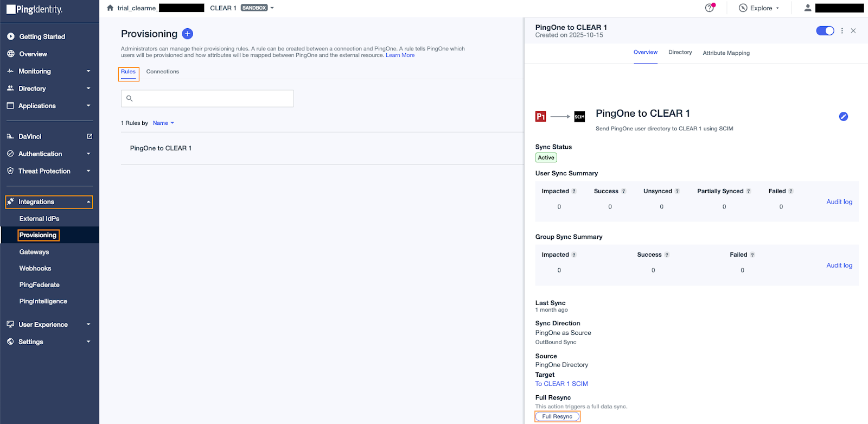Click the home icon in the top bar
The width and height of the screenshot is (868, 424).
(x=110, y=8)
